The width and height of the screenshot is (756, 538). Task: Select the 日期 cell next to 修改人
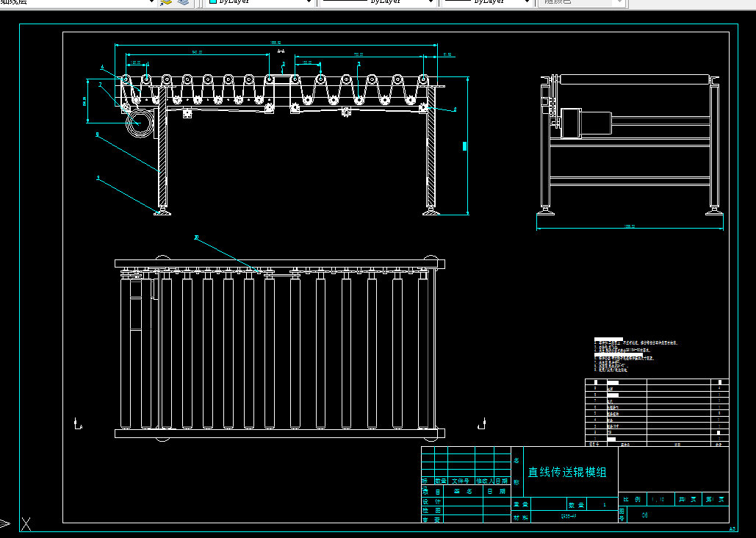point(502,481)
